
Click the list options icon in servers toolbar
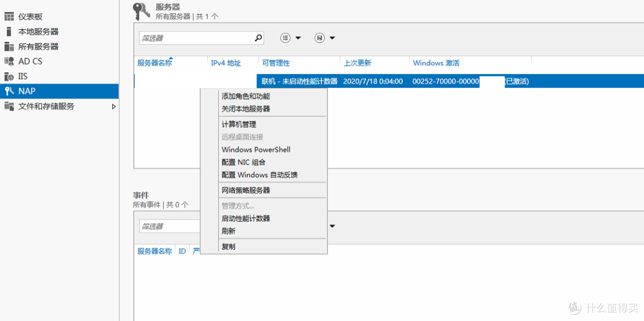click(x=286, y=38)
